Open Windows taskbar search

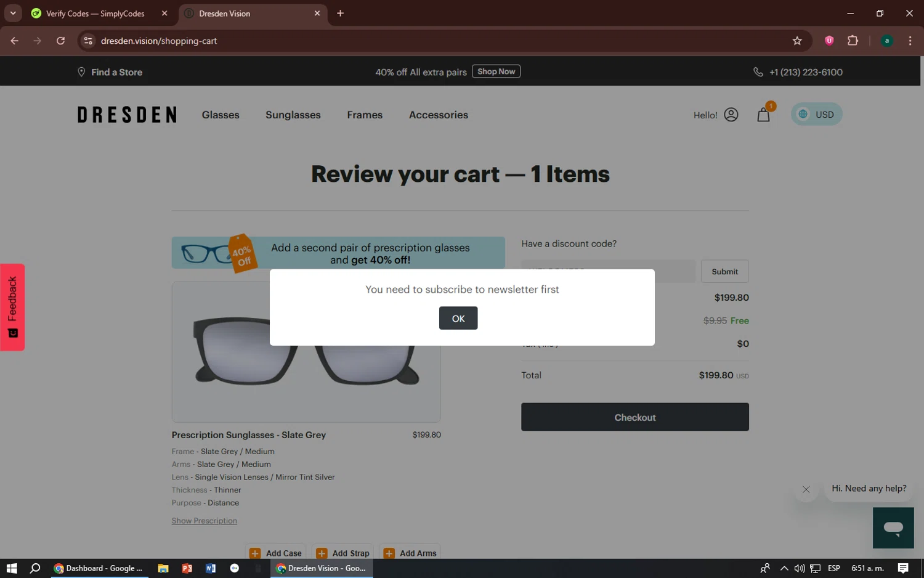pos(35,568)
